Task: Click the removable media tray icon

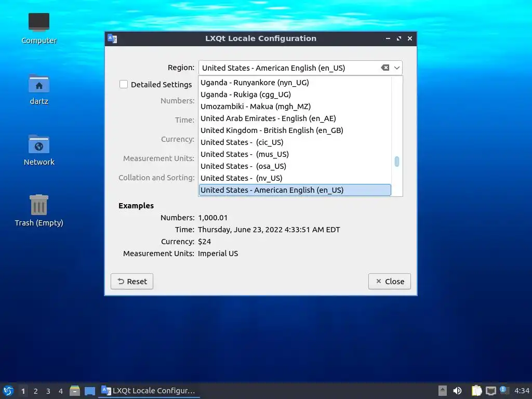Action: pos(443,391)
